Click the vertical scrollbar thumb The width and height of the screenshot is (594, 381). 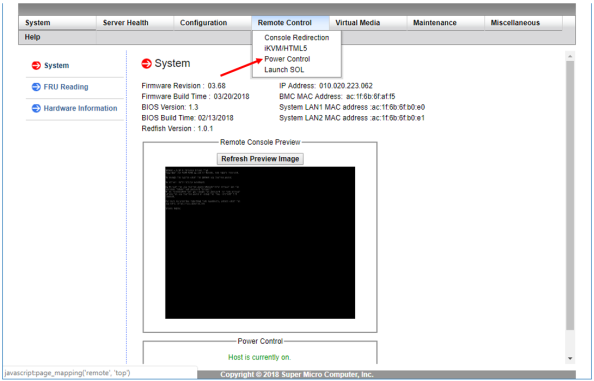[570, 195]
